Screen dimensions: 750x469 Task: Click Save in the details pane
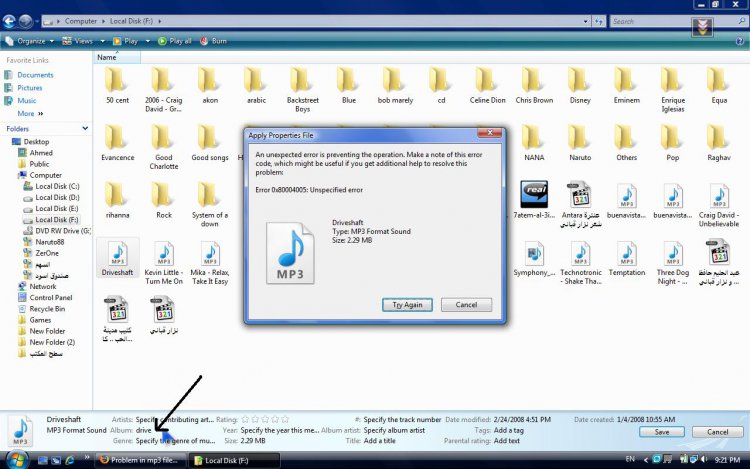click(x=662, y=432)
